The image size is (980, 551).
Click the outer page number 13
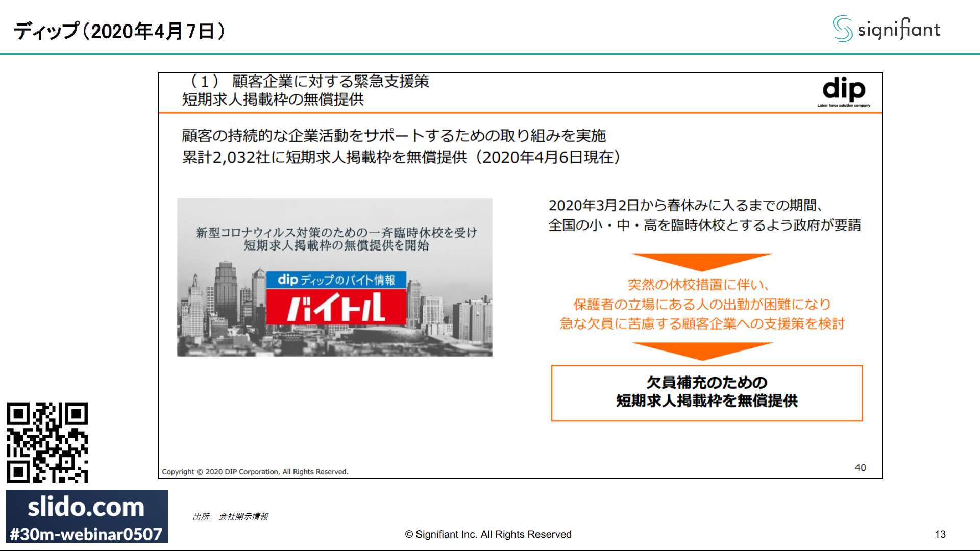(940, 534)
